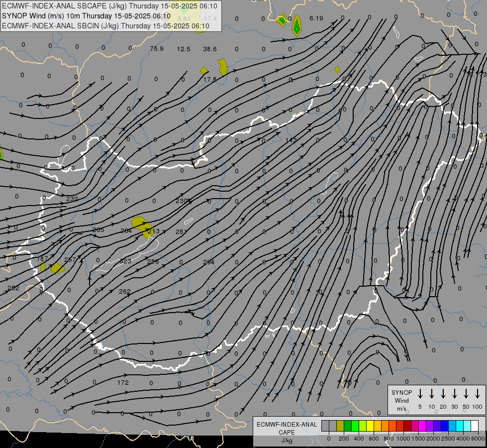
Task: Select the bright magenta CAPE legend swatch
Action: 422,426
